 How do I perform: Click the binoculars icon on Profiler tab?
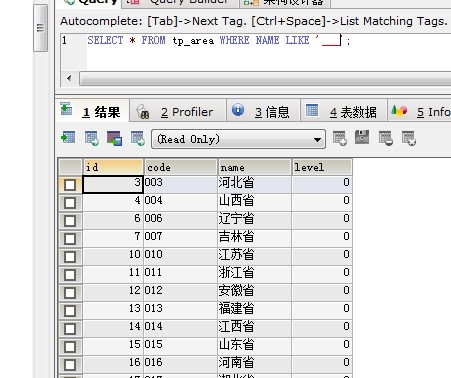(x=143, y=111)
